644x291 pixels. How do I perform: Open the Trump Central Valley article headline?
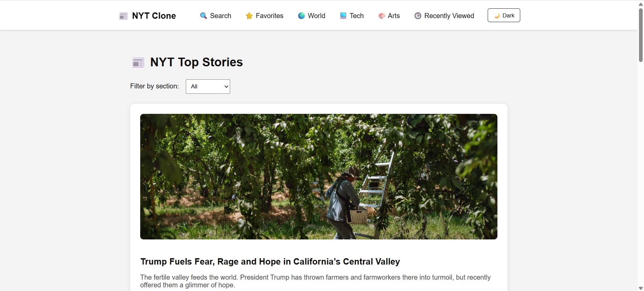click(x=270, y=262)
